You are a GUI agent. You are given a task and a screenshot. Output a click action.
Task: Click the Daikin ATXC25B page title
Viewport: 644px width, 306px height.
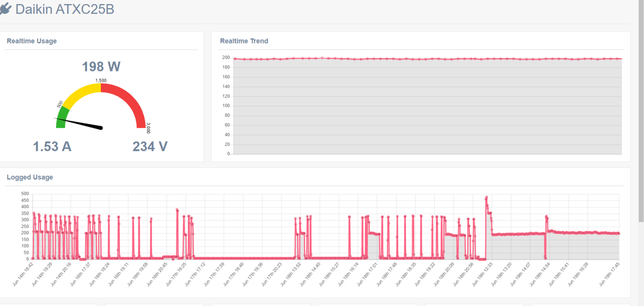pyautogui.click(x=65, y=9)
